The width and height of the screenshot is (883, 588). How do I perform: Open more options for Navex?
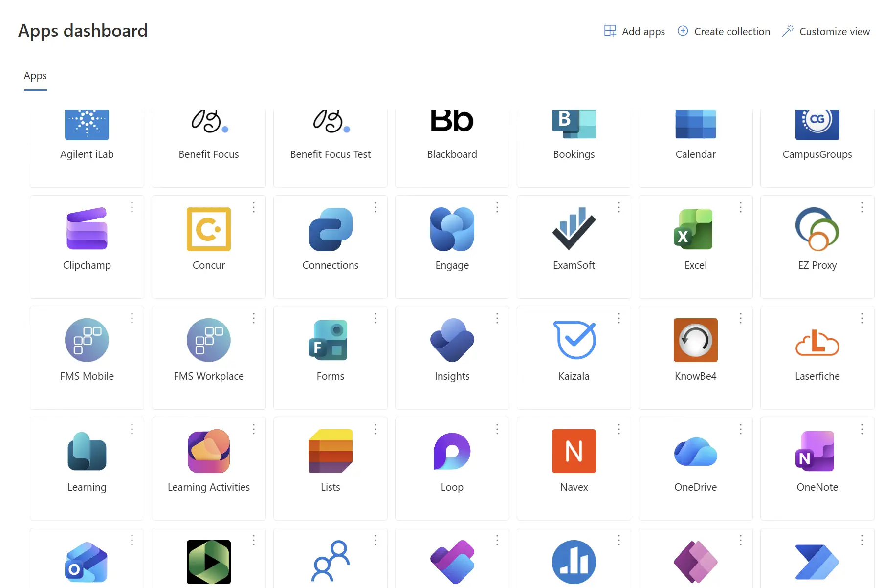(x=619, y=429)
